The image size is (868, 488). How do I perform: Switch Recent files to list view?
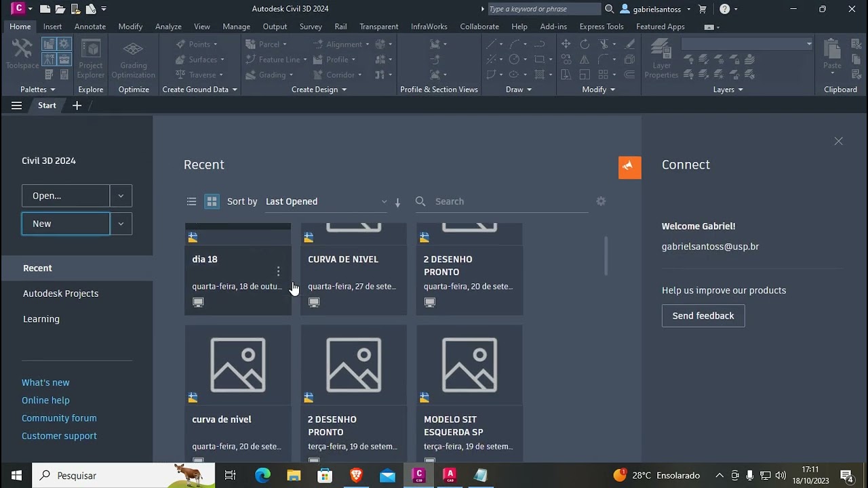coord(191,201)
